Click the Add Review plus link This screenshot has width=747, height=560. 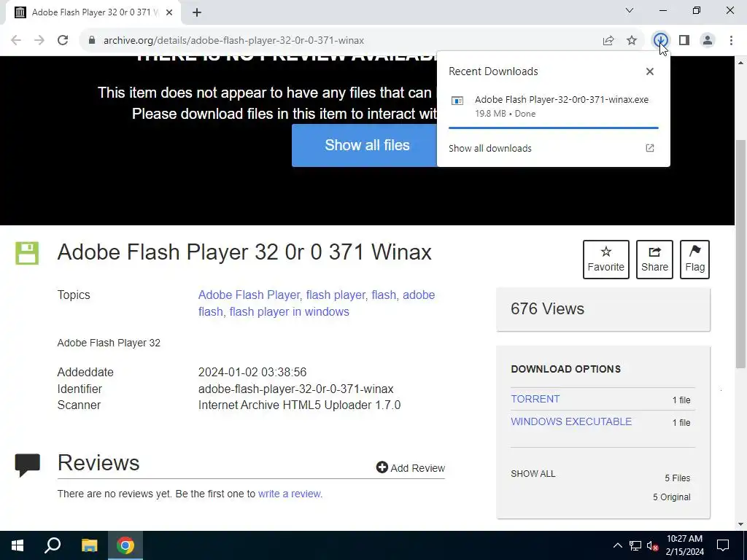tap(411, 467)
